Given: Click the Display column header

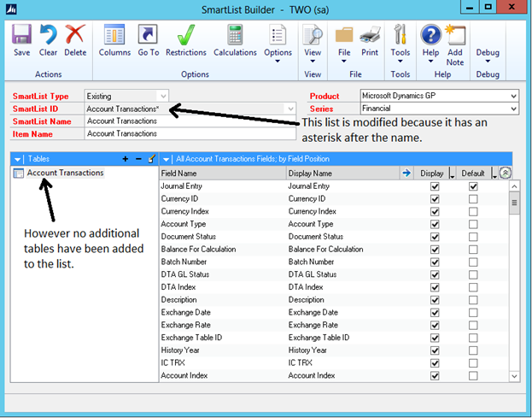Looking at the screenshot, I should [x=431, y=174].
